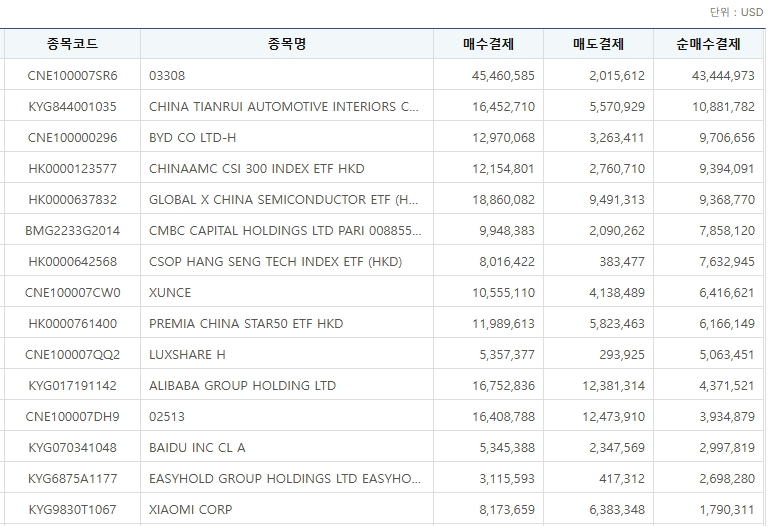Select EASYHOLD GROUP HOLDINGS LTD name
770x526 pixels.
[285, 478]
